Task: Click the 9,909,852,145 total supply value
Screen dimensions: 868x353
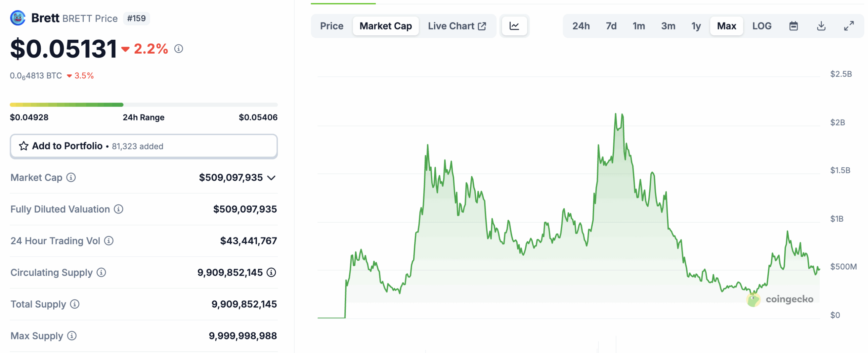Action: pyautogui.click(x=244, y=304)
